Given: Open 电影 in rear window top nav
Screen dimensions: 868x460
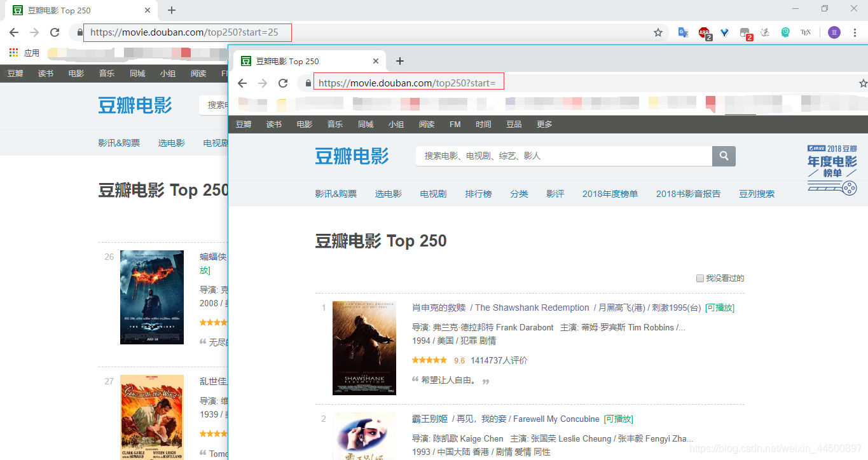Looking at the screenshot, I should click(76, 74).
